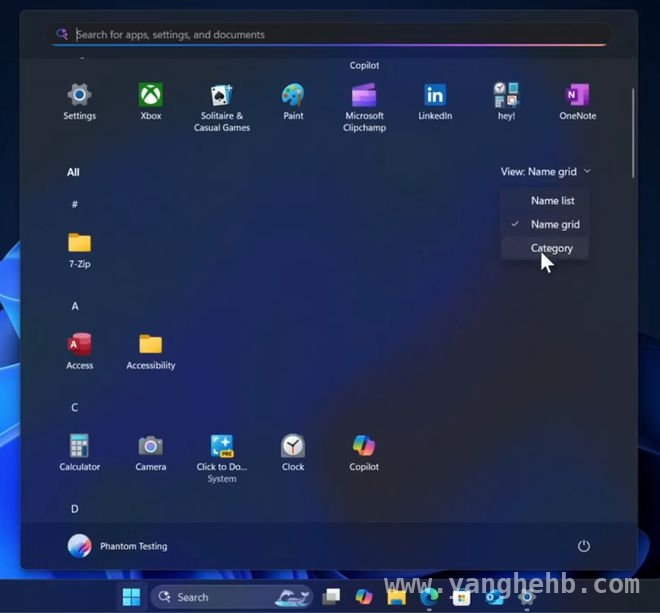660x613 pixels.
Task: Launch the Camera app
Action: pos(151,453)
